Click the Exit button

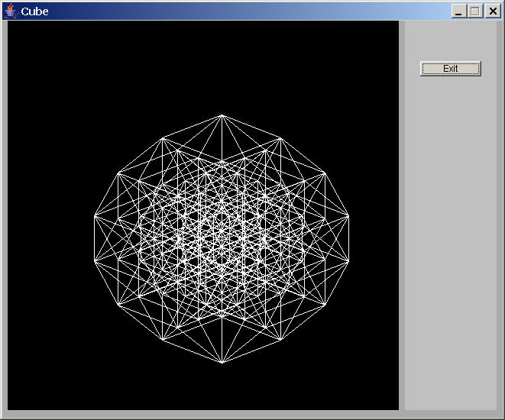pyautogui.click(x=450, y=69)
